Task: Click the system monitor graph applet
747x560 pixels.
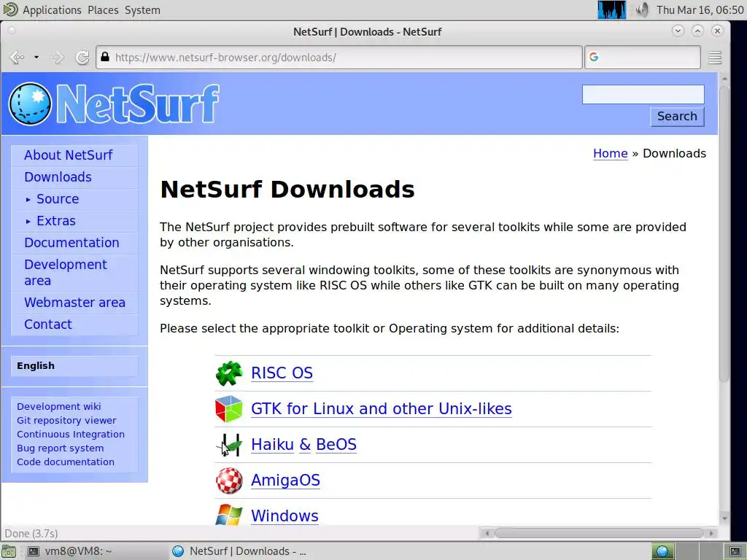Action: point(612,9)
